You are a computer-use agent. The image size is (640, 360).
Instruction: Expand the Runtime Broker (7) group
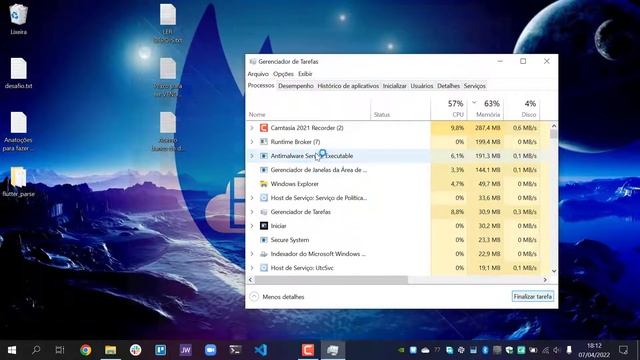[252, 142]
